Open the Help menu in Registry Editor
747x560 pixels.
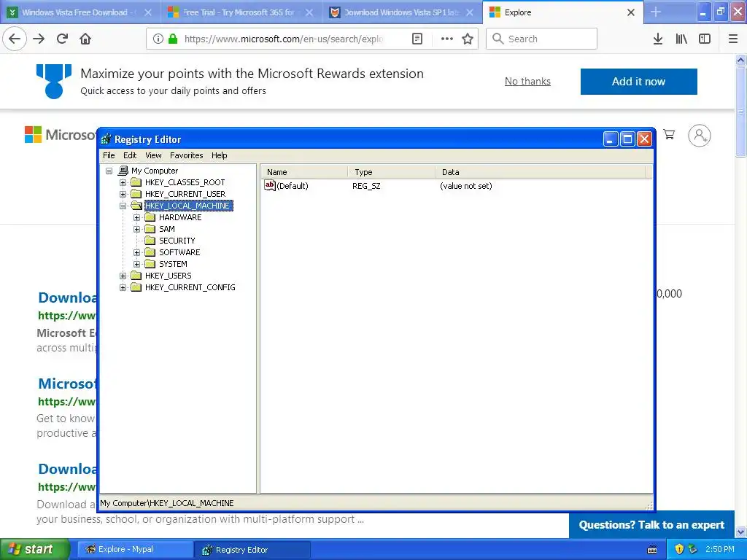click(219, 155)
